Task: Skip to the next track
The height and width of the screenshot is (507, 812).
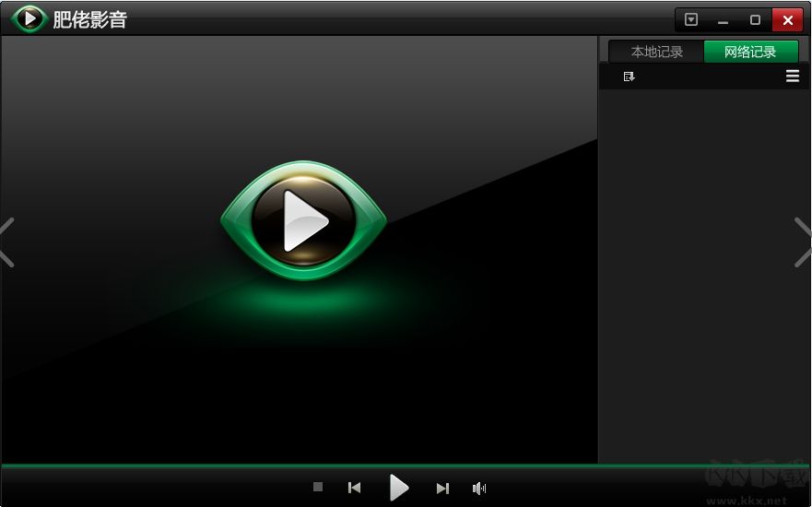Action: pyautogui.click(x=442, y=489)
